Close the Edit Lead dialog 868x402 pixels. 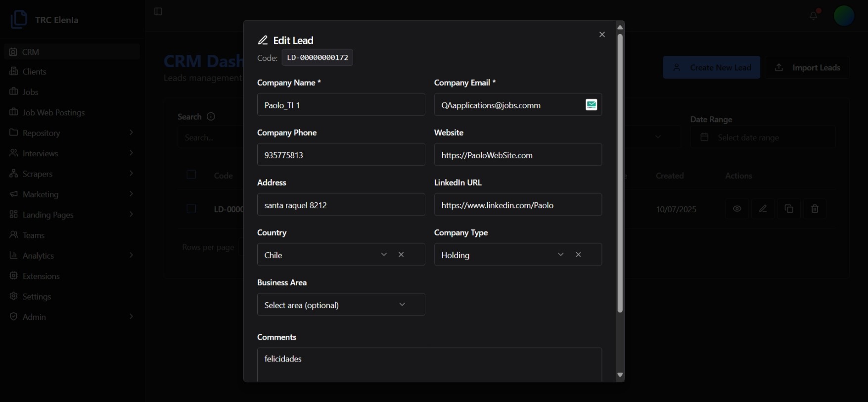(x=602, y=35)
